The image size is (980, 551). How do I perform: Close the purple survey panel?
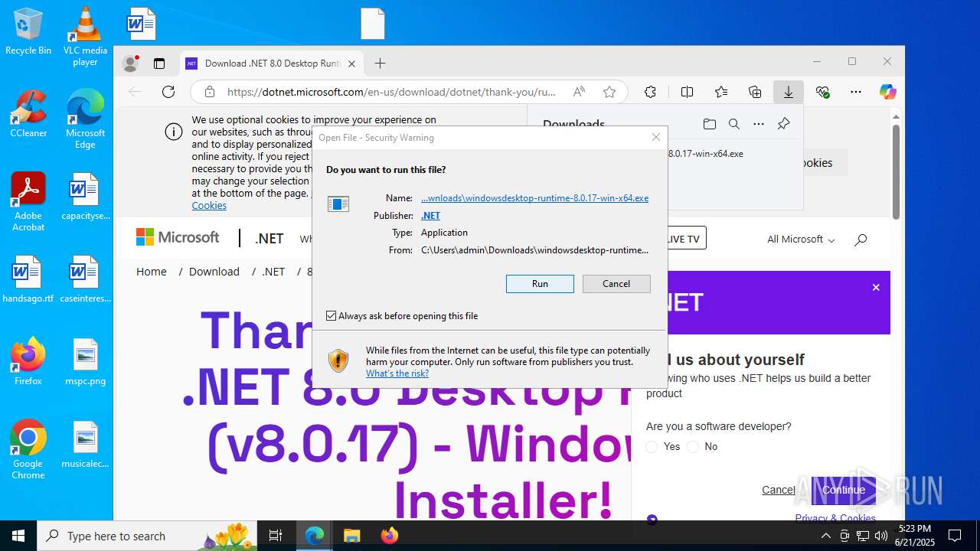click(x=876, y=288)
